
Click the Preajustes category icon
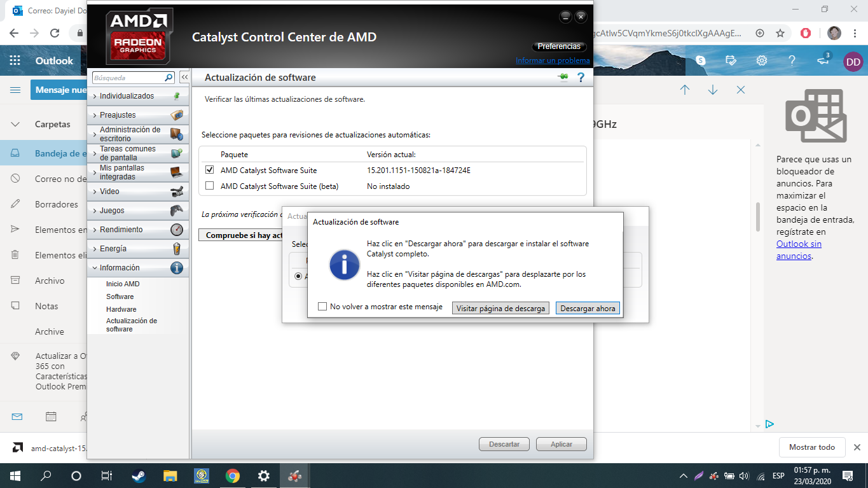[x=177, y=115]
